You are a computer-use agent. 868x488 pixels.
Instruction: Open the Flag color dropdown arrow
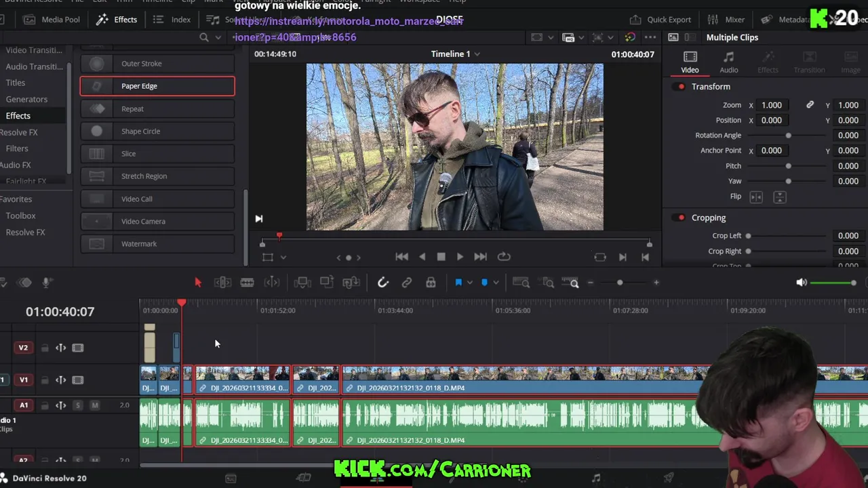tap(469, 283)
